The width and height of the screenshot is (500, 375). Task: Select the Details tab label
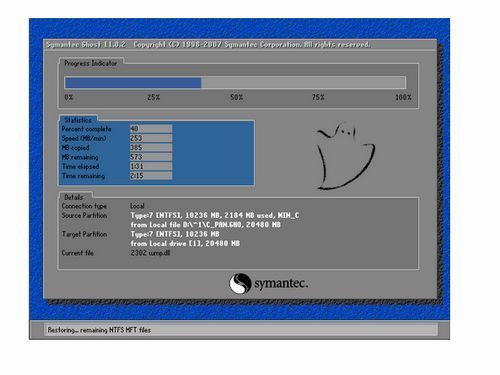click(74, 197)
